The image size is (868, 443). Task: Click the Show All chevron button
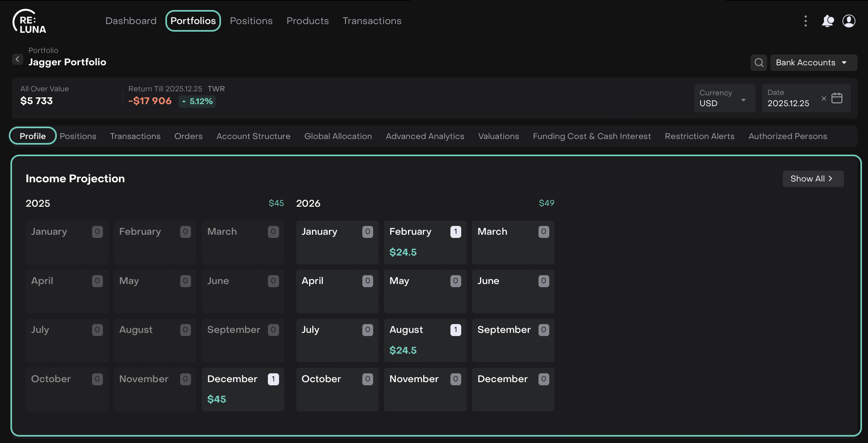(x=813, y=179)
